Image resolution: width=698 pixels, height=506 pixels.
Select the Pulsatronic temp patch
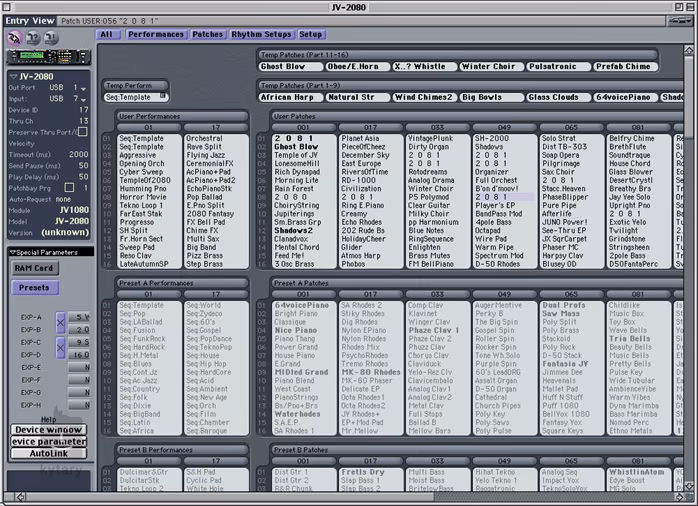(x=558, y=66)
